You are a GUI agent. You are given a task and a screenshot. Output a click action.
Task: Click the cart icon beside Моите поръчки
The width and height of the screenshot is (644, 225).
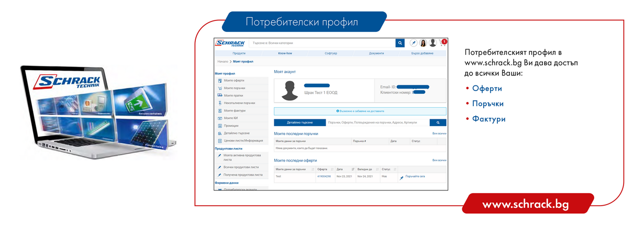tap(219, 88)
